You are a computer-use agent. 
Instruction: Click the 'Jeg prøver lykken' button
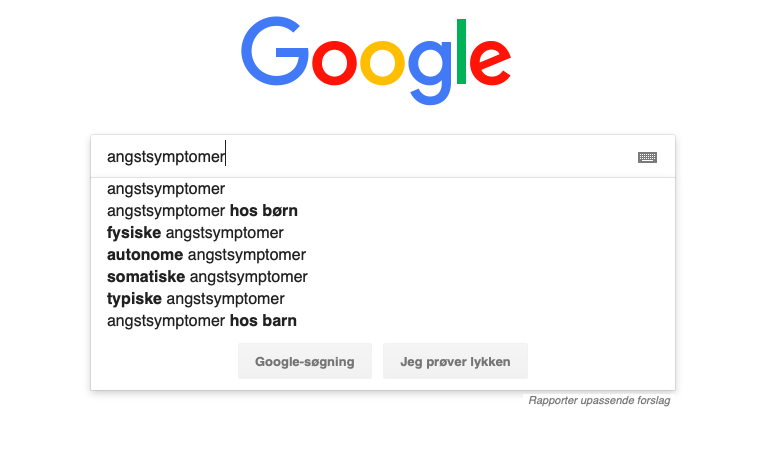point(455,361)
